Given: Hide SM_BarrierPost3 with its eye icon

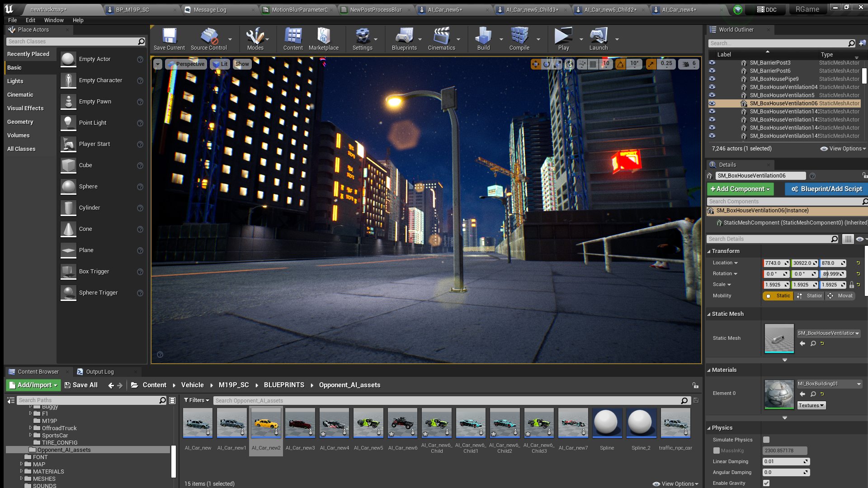Looking at the screenshot, I should 712,63.
